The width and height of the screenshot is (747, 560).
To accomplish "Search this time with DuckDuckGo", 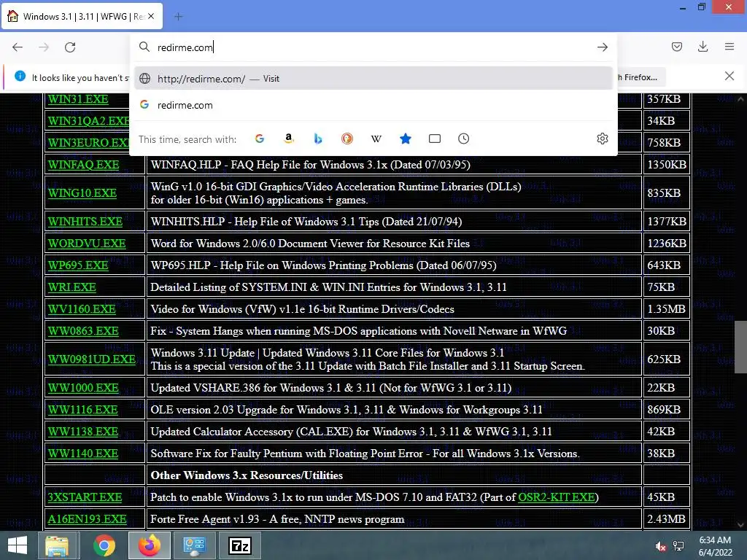I will pyautogui.click(x=347, y=139).
